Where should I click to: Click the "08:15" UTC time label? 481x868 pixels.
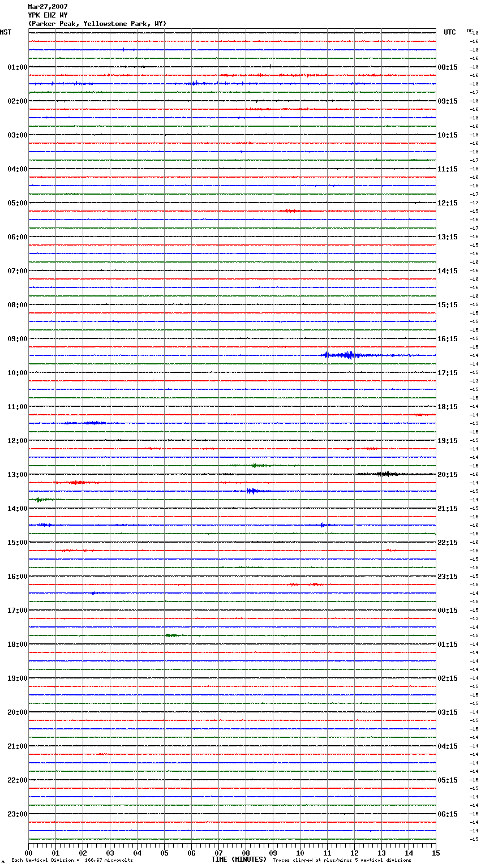(448, 67)
